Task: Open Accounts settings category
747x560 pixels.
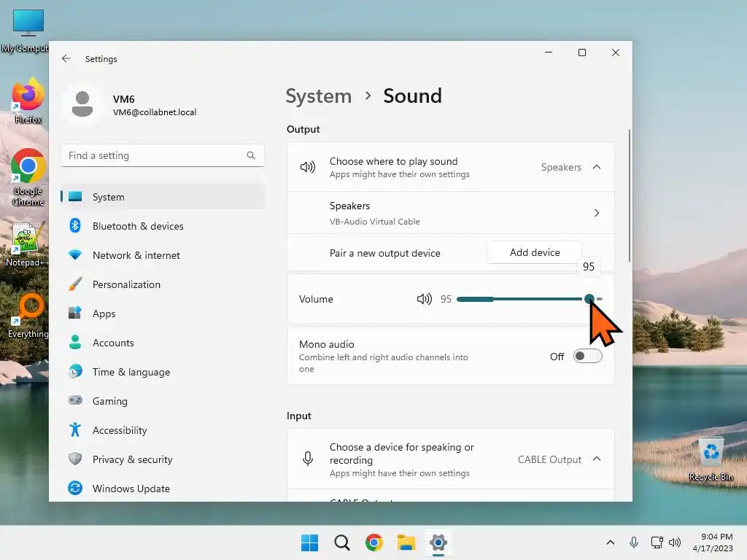Action: [163, 343]
